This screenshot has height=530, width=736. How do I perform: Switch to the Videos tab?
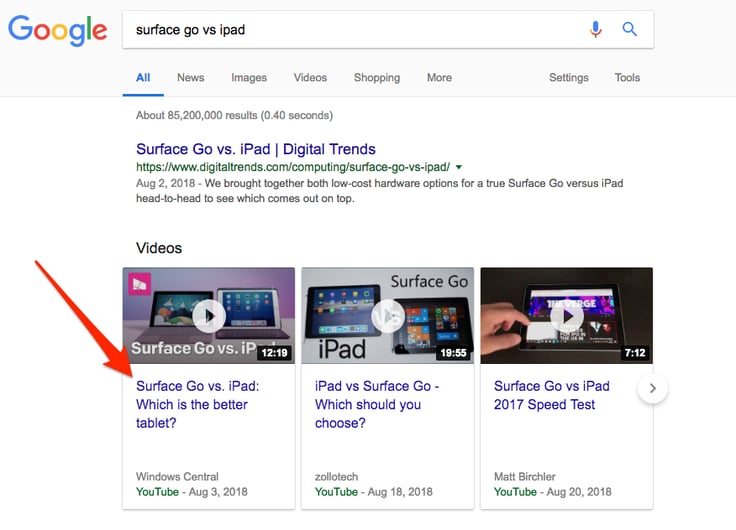(310, 77)
